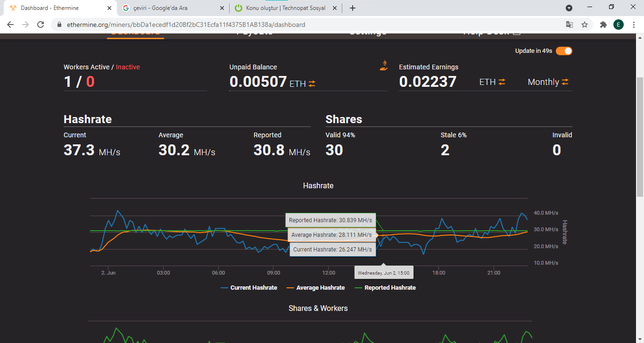Click the Average Hashrate 28.111 MH/s tooltip
This screenshot has width=644, height=343.
pyautogui.click(x=331, y=235)
